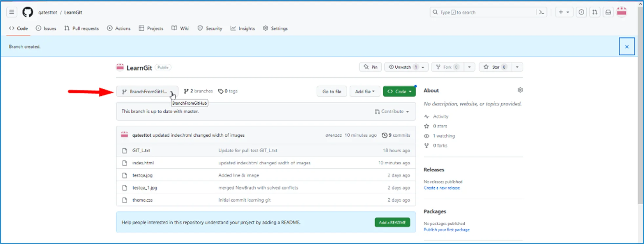The height and width of the screenshot is (244, 644).
Task: Open the Issues icon in top header
Action: [581, 12]
